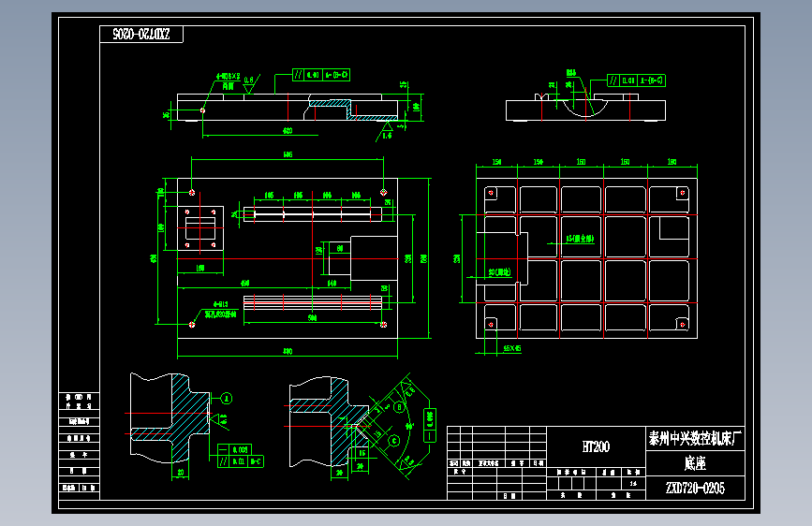This screenshot has width=812, height=526.
Task: Select drawing number ZXD720-0205 in title block
Action: click(x=695, y=488)
